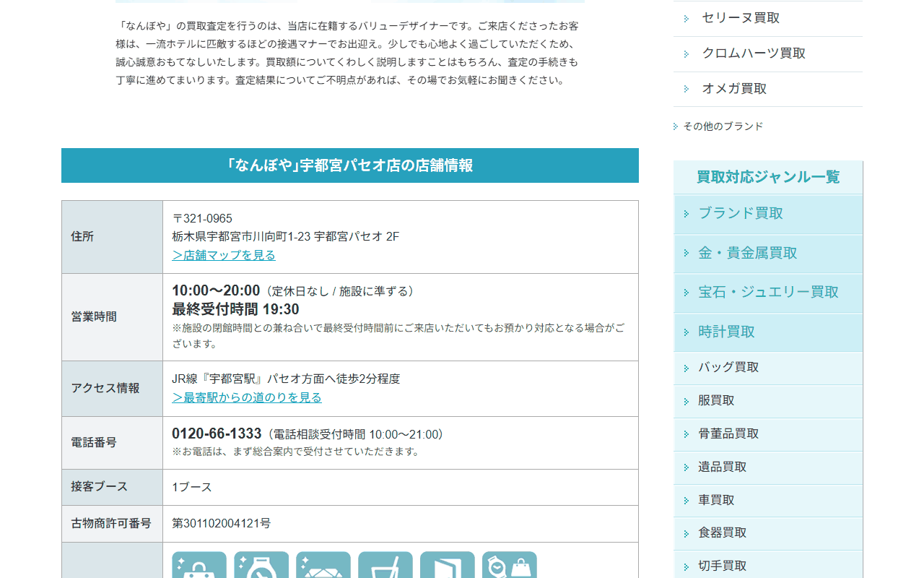
Task: Click the 住所 row label
Action: tap(82, 237)
